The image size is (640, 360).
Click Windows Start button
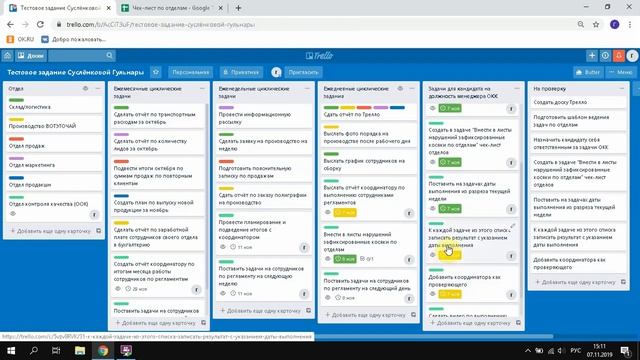11,351
